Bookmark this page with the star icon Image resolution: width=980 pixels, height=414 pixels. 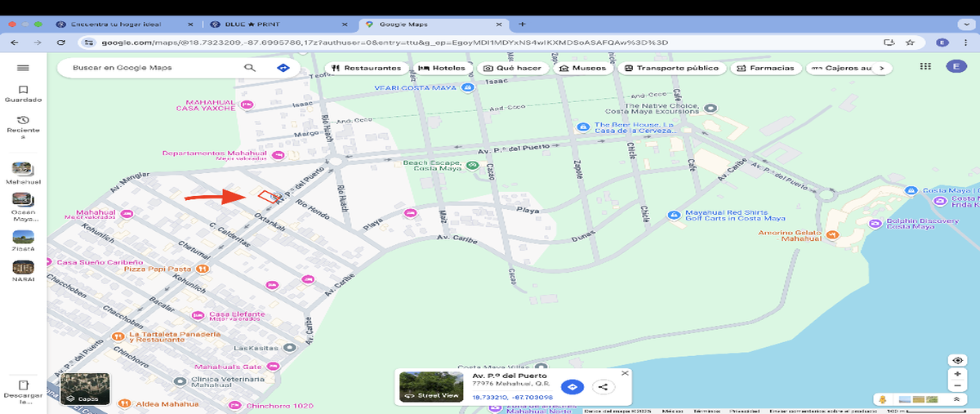point(910,42)
